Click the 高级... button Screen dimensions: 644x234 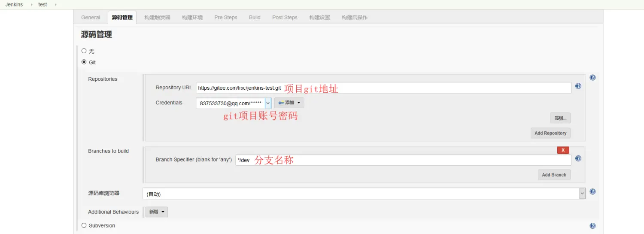560,118
